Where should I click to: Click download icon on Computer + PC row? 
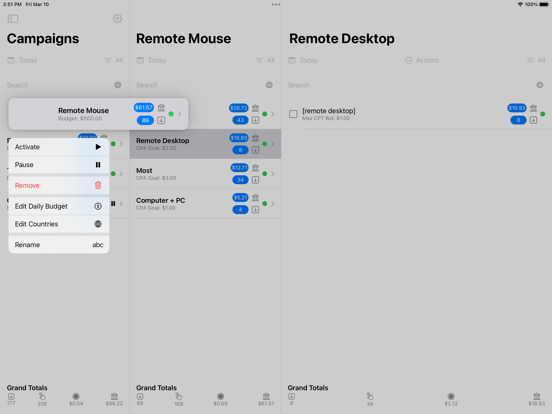pos(255,210)
